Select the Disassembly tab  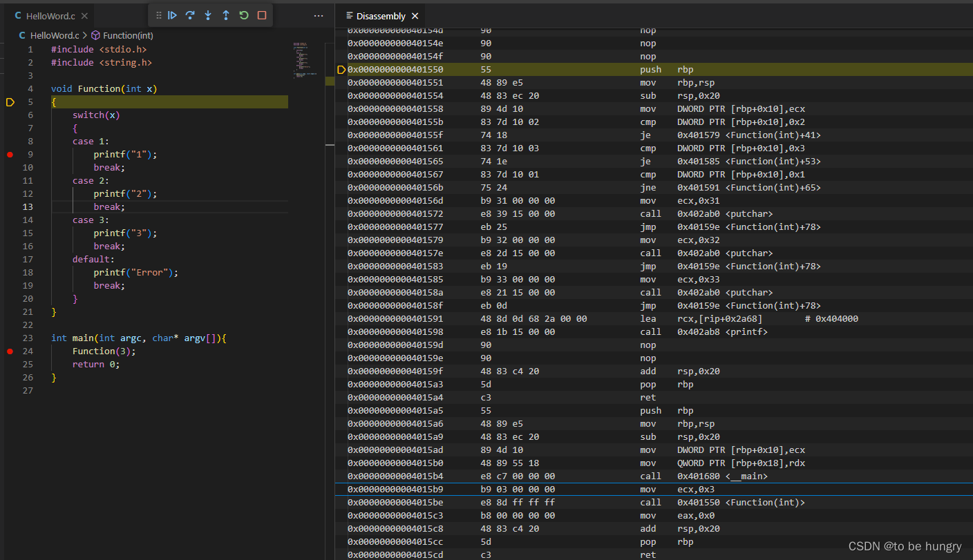pos(381,16)
